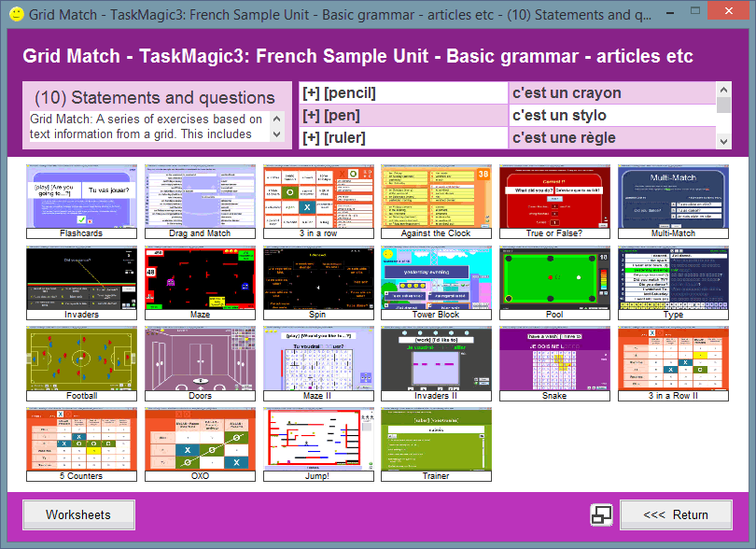The image size is (756, 549).
Task: Maximize the Grid Match window
Action: coord(695,10)
